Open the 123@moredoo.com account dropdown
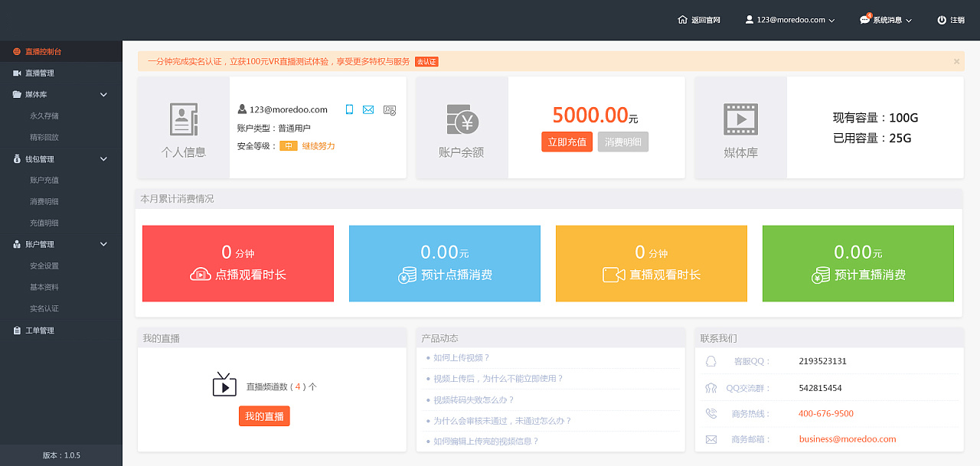980x466 pixels. coord(790,20)
